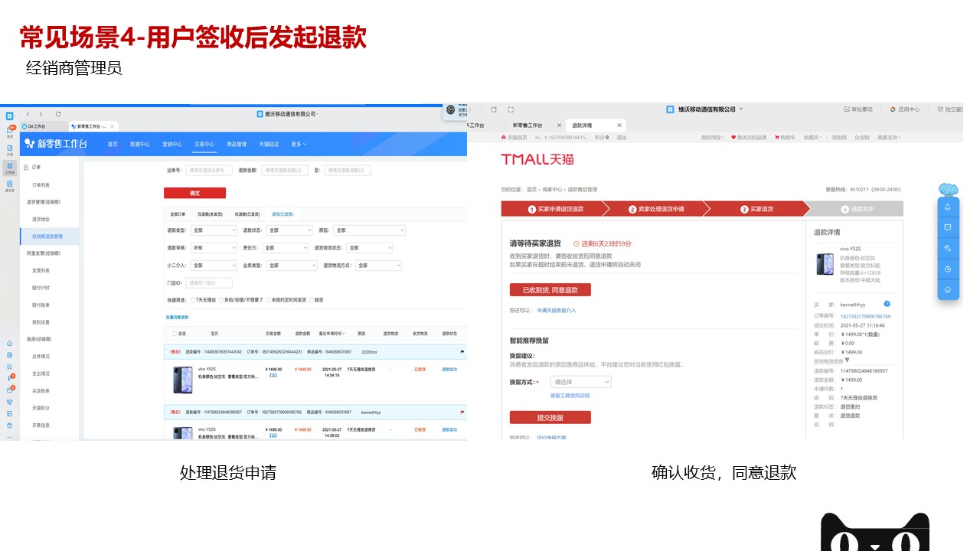980x551 pixels.
Task: Select the 7天无理由 quick filter radio
Action: coord(193,300)
